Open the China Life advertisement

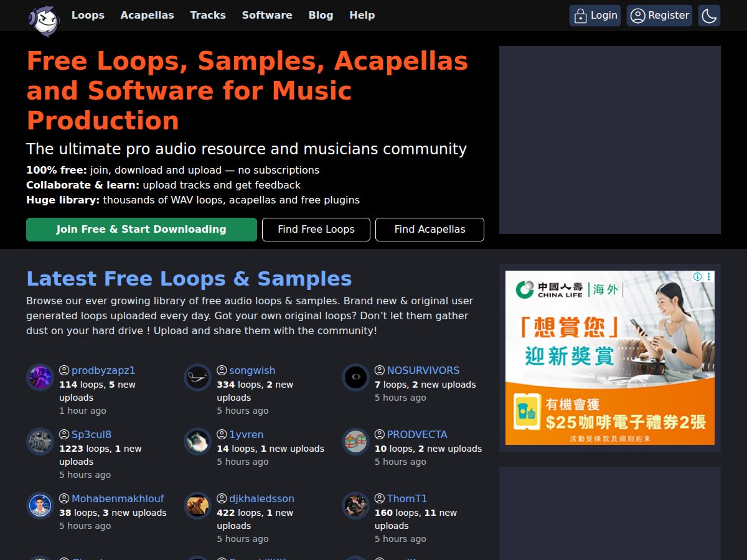coord(610,358)
